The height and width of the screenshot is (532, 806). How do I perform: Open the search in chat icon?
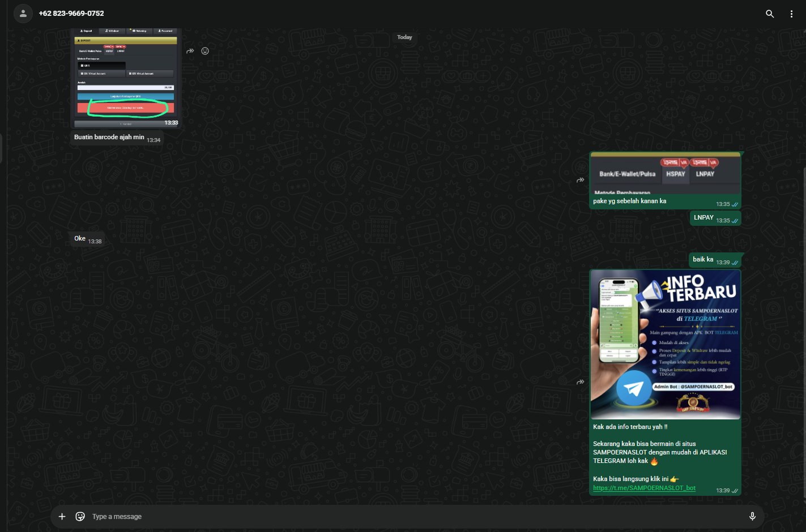point(770,14)
